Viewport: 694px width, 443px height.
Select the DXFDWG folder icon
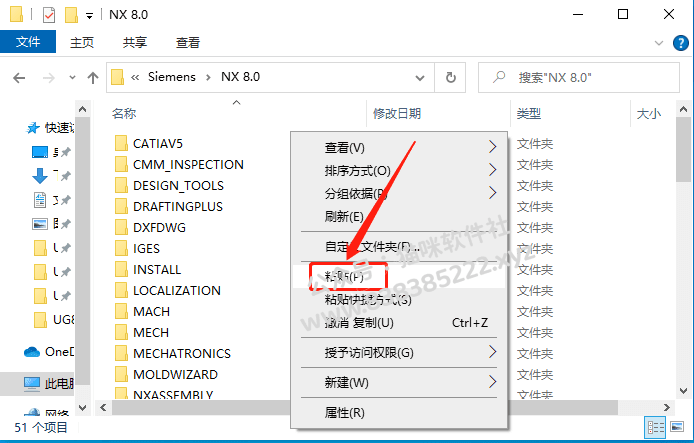[121, 227]
